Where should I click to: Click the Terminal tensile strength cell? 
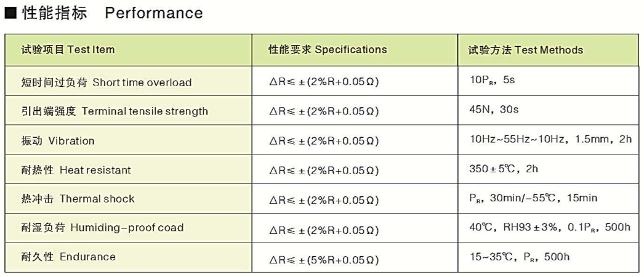[114, 111]
